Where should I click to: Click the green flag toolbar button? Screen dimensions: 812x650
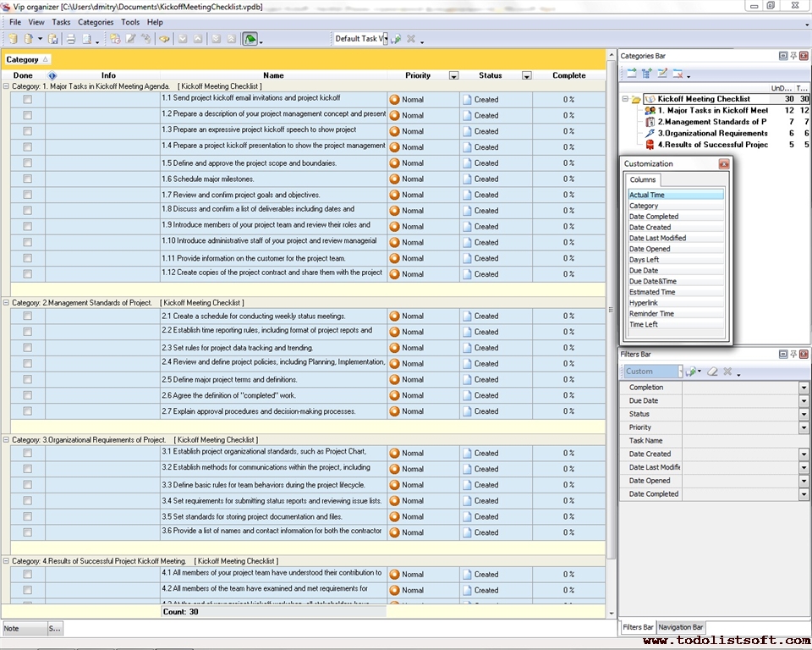[x=250, y=39]
